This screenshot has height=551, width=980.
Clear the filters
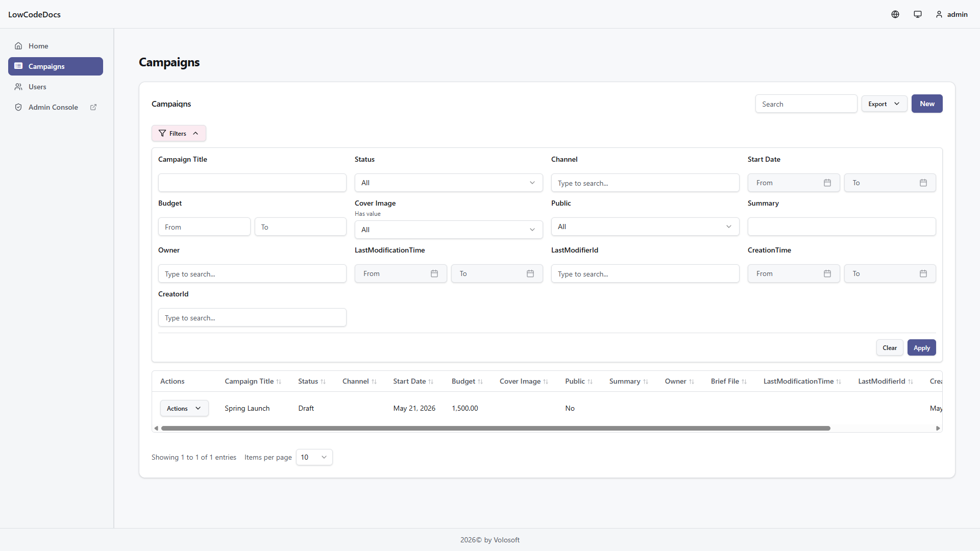(890, 347)
